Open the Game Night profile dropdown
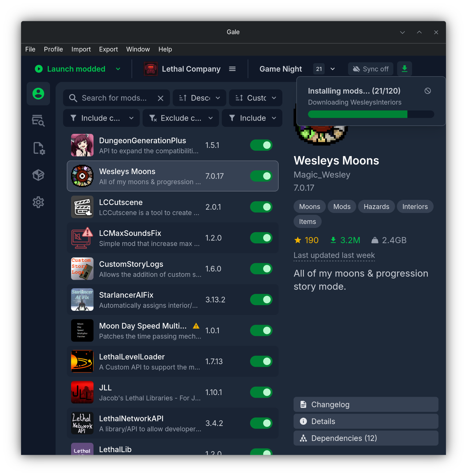This screenshot has height=476, width=467. 332,69
